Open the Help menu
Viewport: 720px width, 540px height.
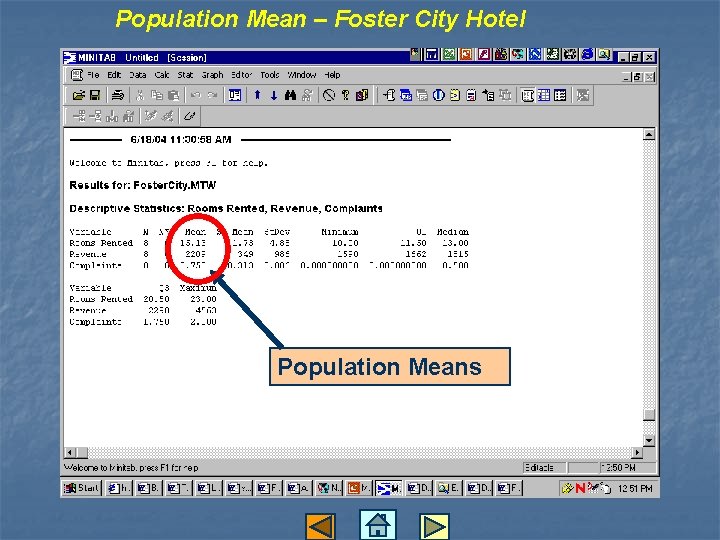[332, 75]
